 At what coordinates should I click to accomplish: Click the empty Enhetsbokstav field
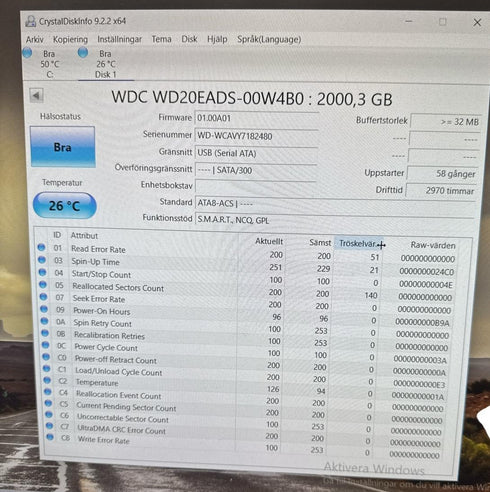(256, 186)
